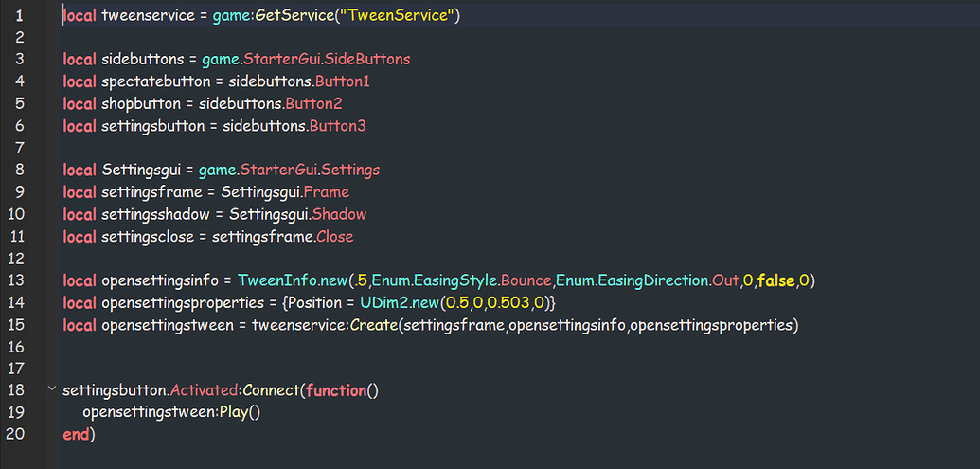Screen dimensions: 980x469
Task: Click TweenInfo.new on line 13
Action: click(x=292, y=280)
